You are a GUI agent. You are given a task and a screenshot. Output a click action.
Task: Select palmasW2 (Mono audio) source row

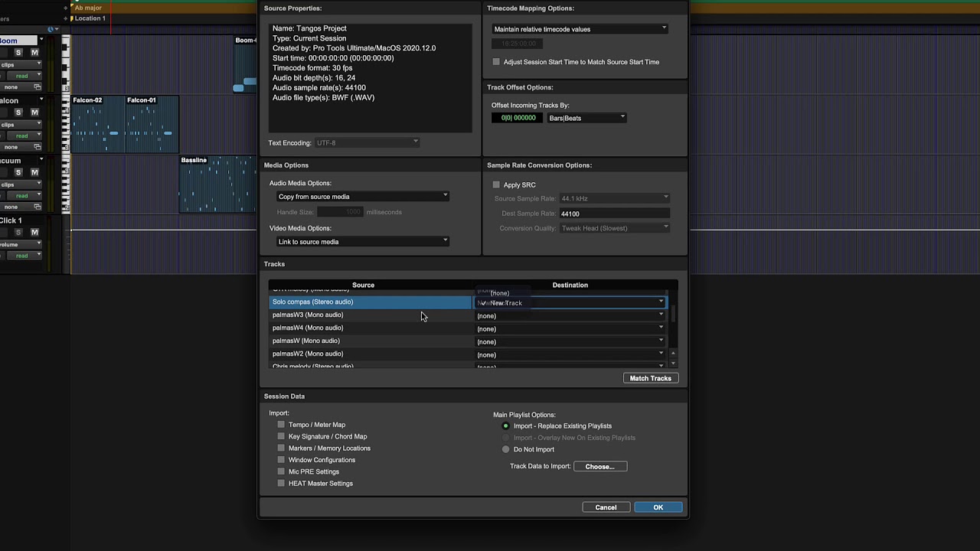pos(371,354)
